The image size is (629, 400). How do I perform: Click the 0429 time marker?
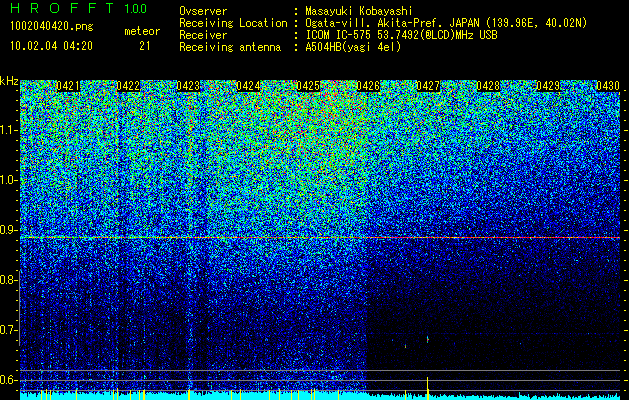548,86
